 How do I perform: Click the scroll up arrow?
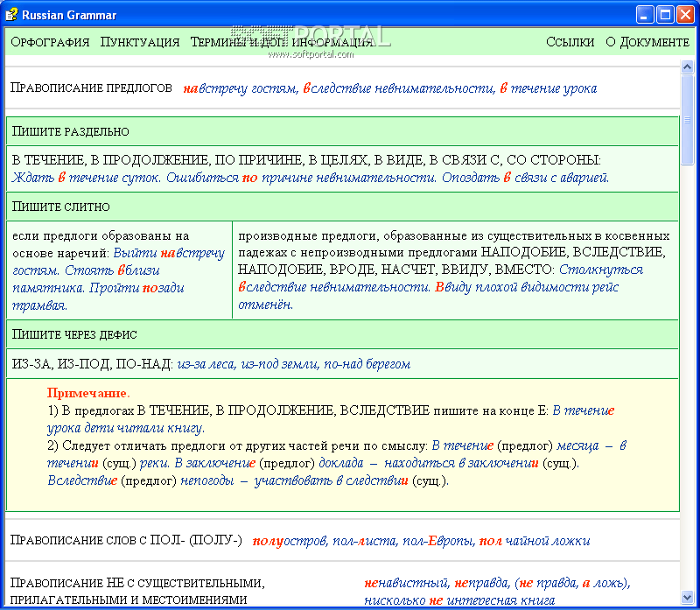(687, 67)
